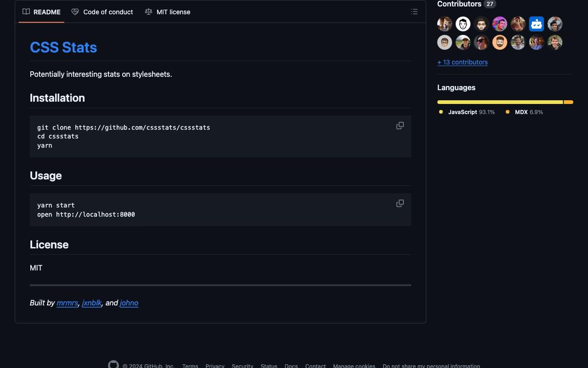Open the Contact footer link
588x368 pixels.
[316, 366]
